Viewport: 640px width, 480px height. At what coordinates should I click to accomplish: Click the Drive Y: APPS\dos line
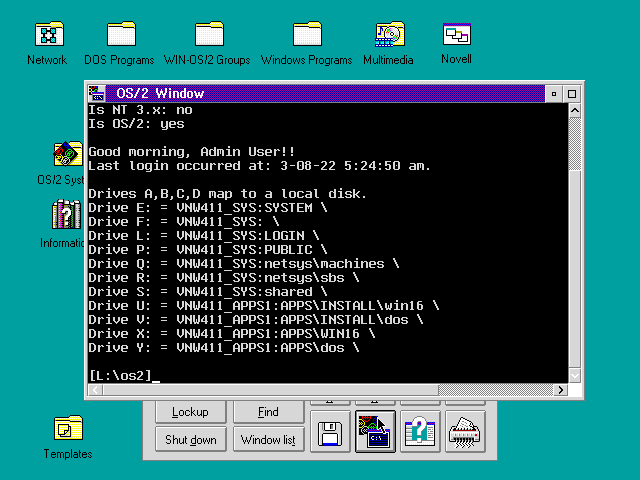point(224,348)
